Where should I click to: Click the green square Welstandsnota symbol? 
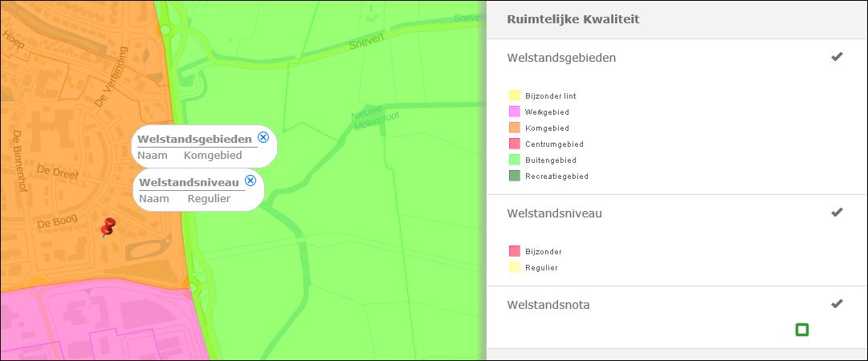tap(801, 330)
